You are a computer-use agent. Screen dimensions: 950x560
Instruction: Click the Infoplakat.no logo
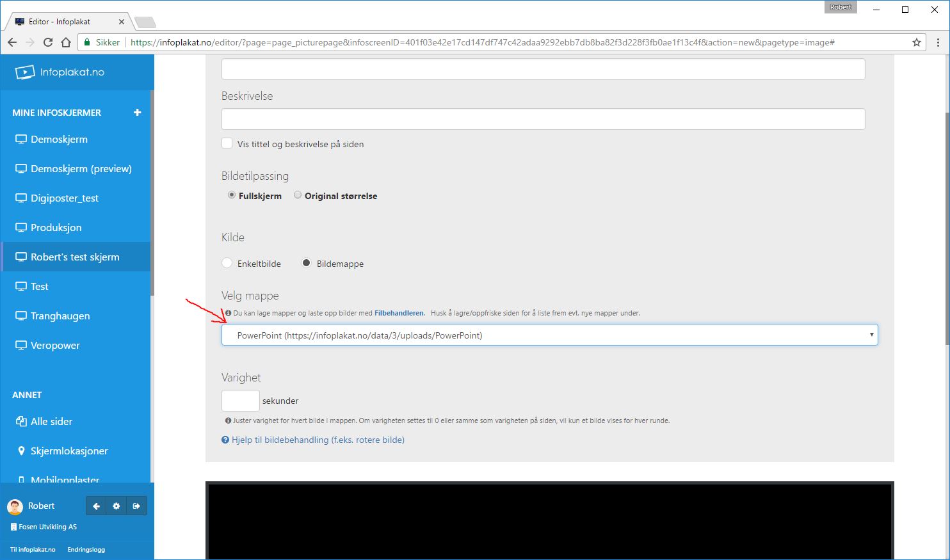pos(60,72)
